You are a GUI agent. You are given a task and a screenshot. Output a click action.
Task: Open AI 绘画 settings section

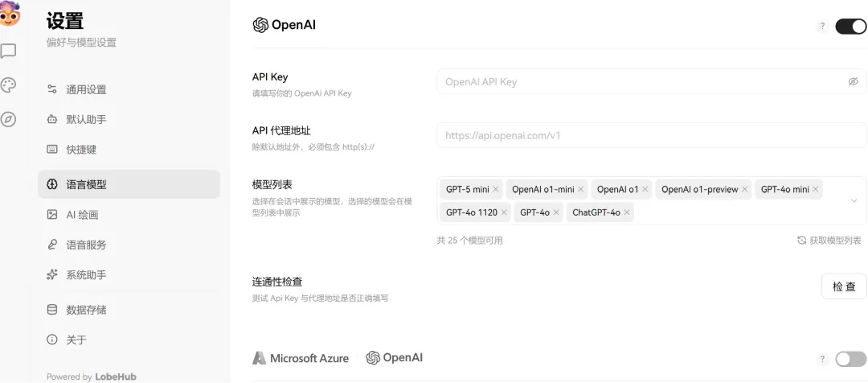coord(129,215)
